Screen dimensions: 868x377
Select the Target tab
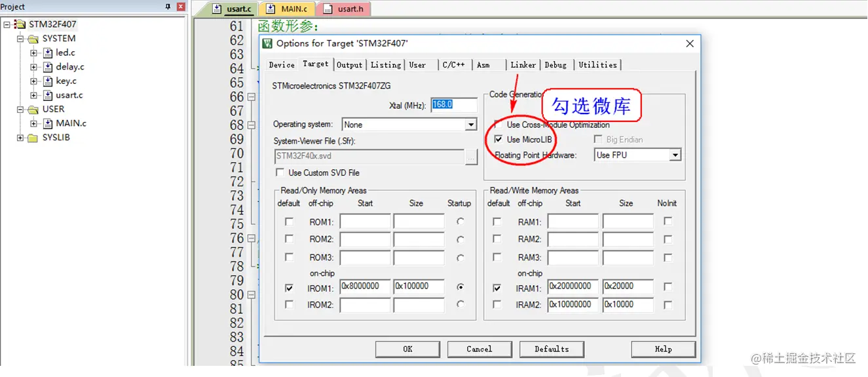pyautogui.click(x=316, y=64)
